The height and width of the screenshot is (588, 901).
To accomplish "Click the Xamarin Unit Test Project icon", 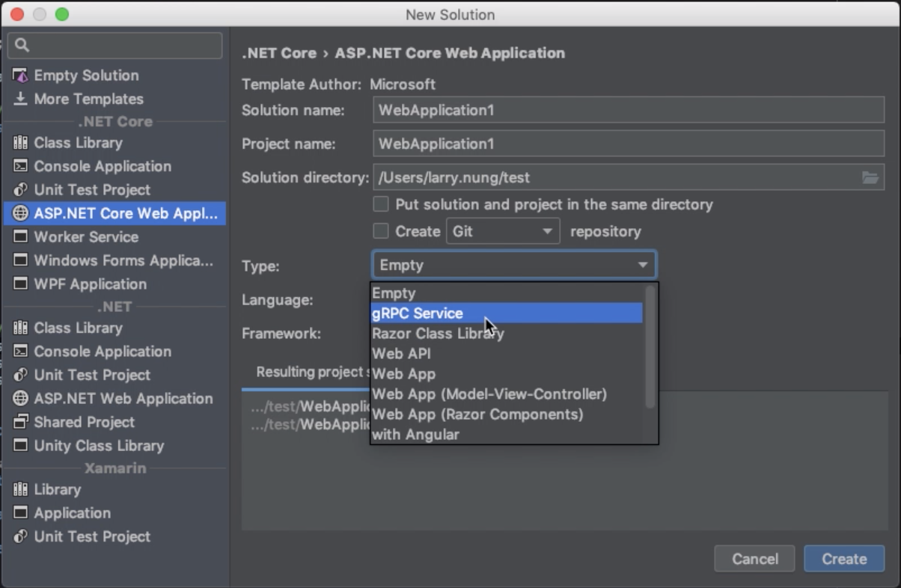I will point(21,536).
